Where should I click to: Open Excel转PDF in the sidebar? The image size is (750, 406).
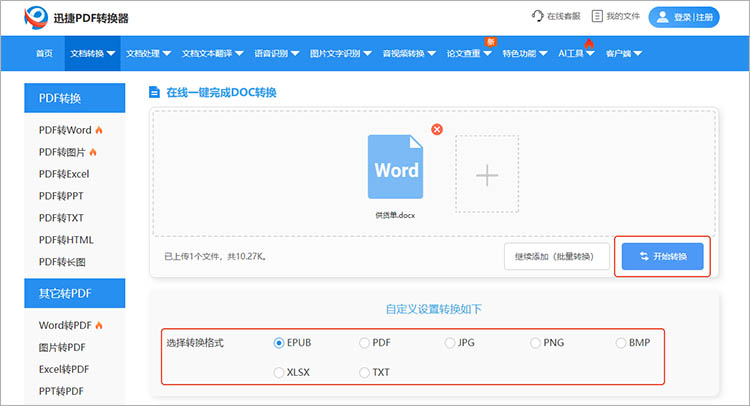[x=64, y=369]
